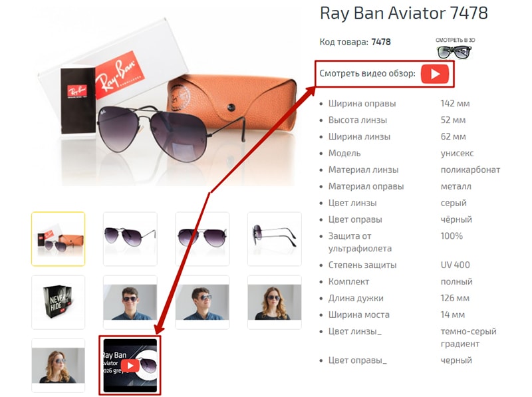
Task: Click the Ray Ban Aviator 7478 title
Action: (x=404, y=13)
